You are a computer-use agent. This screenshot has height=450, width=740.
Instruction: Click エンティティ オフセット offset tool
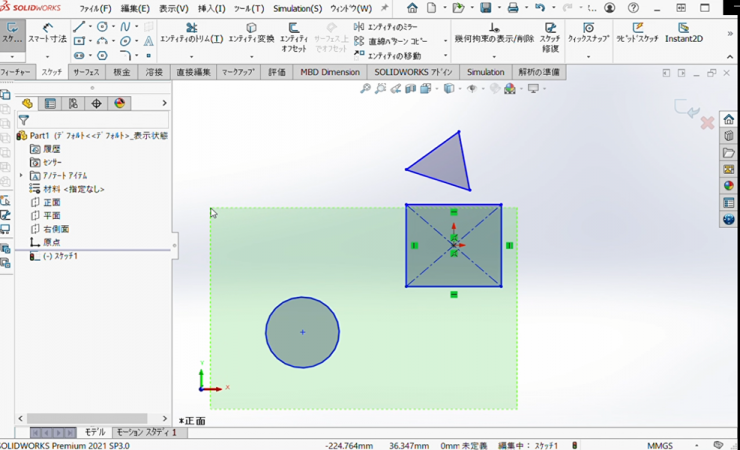click(x=294, y=37)
